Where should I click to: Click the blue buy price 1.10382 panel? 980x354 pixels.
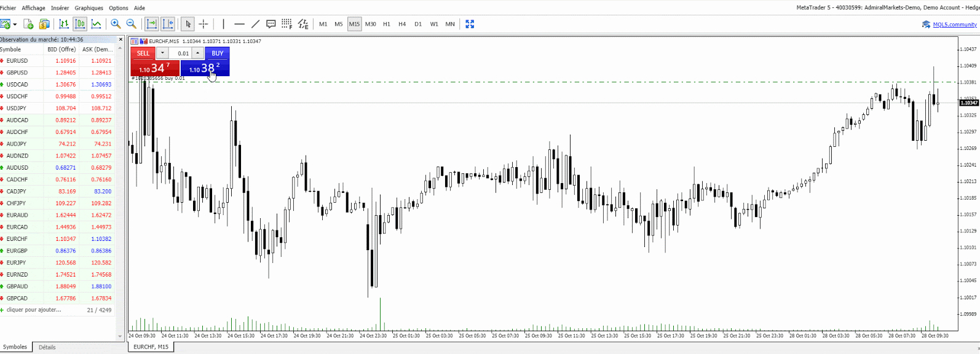205,68
